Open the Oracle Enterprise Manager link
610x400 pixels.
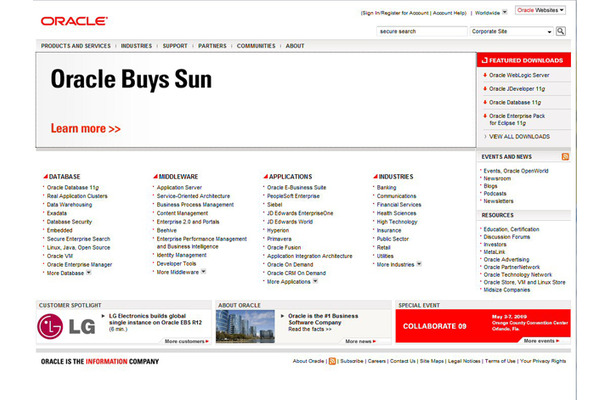pos(79,265)
